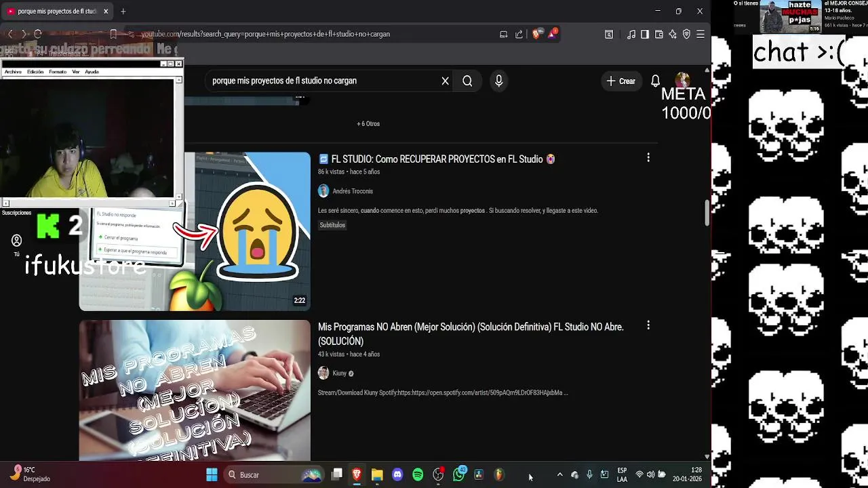Visit Andrés Troconis channel name link
Image resolution: width=868 pixels, height=488 pixels.
pyautogui.click(x=353, y=191)
